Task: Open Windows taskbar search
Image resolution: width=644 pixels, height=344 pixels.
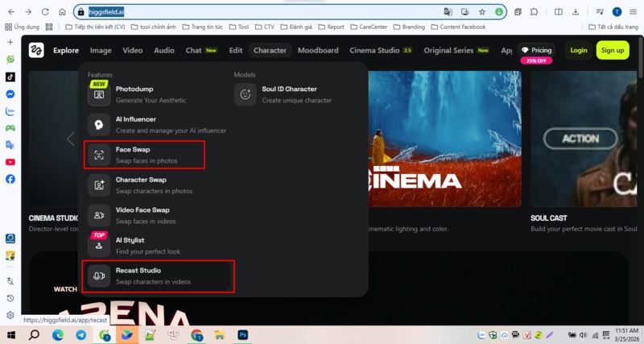Action: (34, 335)
